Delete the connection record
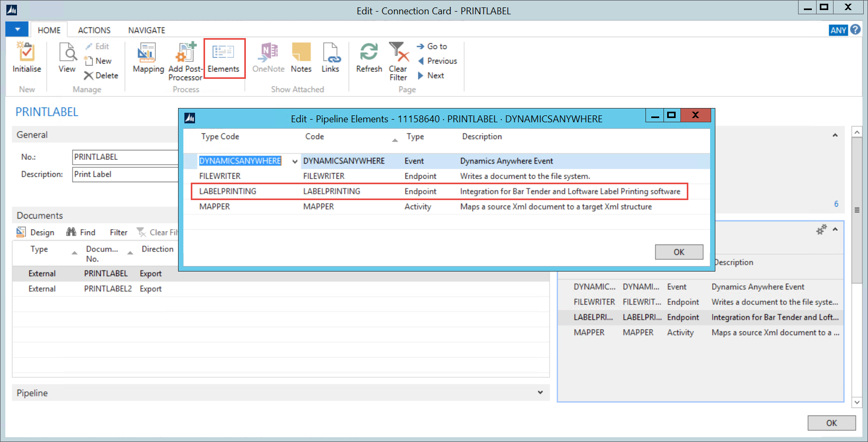868x442 pixels. click(101, 76)
